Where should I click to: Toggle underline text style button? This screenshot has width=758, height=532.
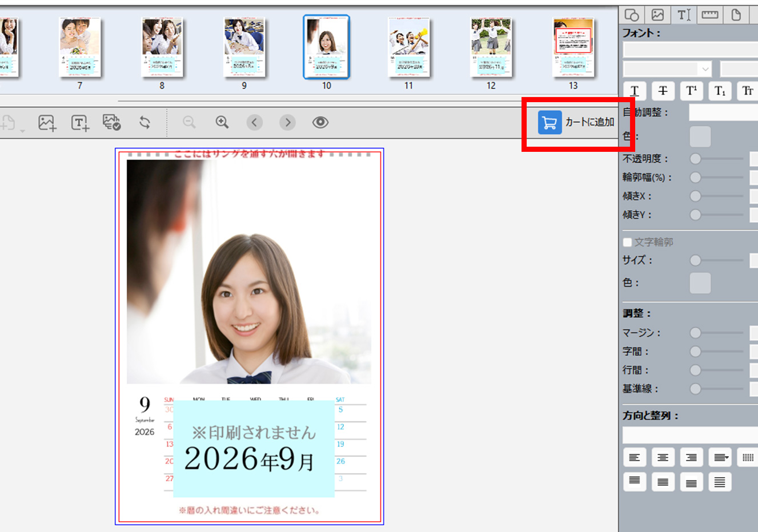point(635,91)
